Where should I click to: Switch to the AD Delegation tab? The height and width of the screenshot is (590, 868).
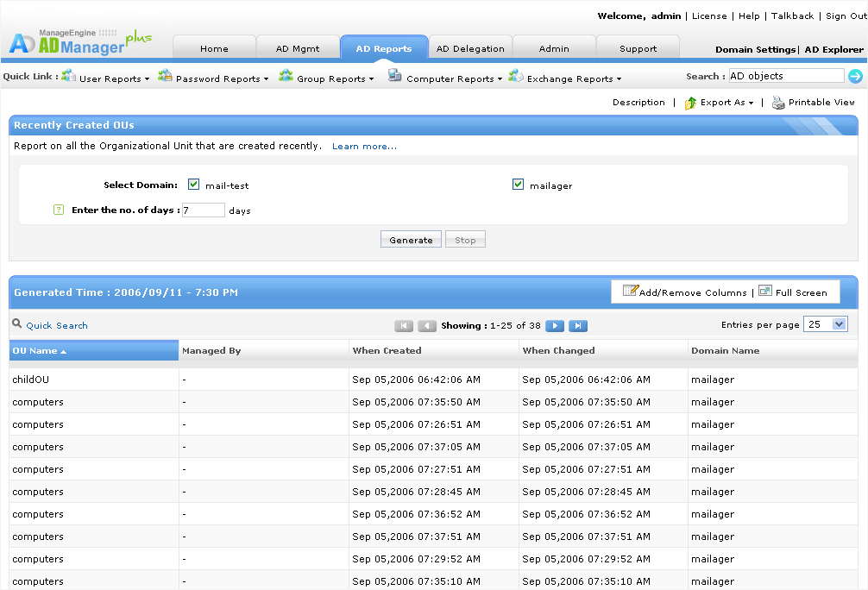[x=470, y=48]
